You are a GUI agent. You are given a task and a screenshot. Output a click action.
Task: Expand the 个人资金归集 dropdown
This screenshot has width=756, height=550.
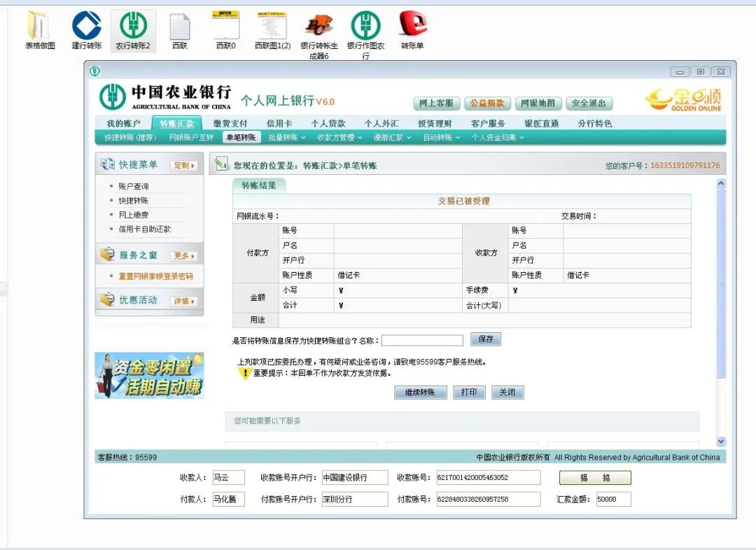pos(497,137)
